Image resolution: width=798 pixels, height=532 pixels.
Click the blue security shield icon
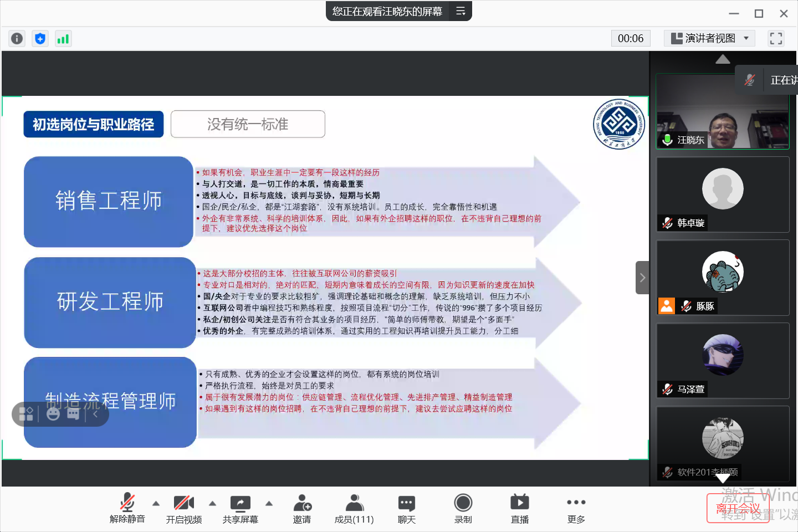[x=40, y=38]
